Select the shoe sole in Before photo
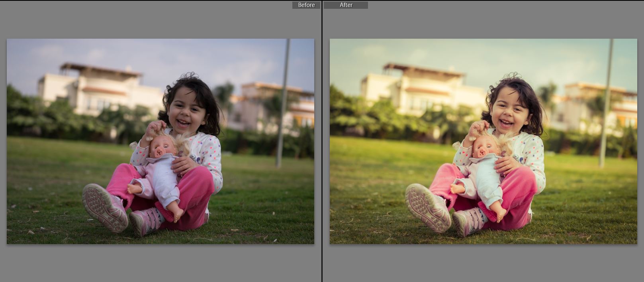Screen dimensions: 644x282 (104, 207)
